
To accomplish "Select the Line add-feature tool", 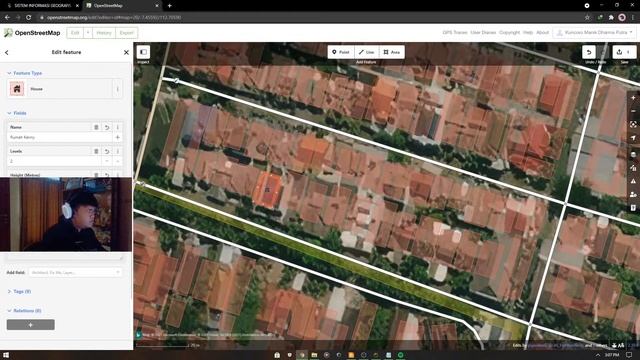I will 367,52.
